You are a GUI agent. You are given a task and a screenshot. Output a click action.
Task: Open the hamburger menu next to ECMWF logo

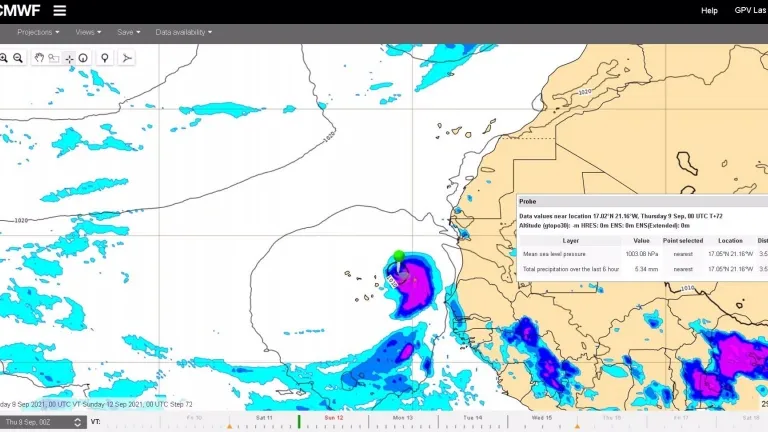(60, 11)
